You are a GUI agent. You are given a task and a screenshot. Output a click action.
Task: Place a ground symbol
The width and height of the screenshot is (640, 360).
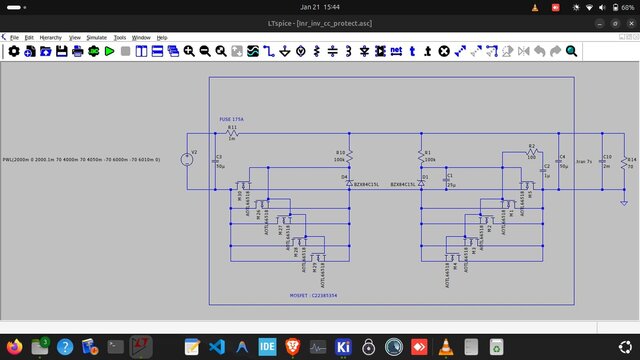pos(284,51)
